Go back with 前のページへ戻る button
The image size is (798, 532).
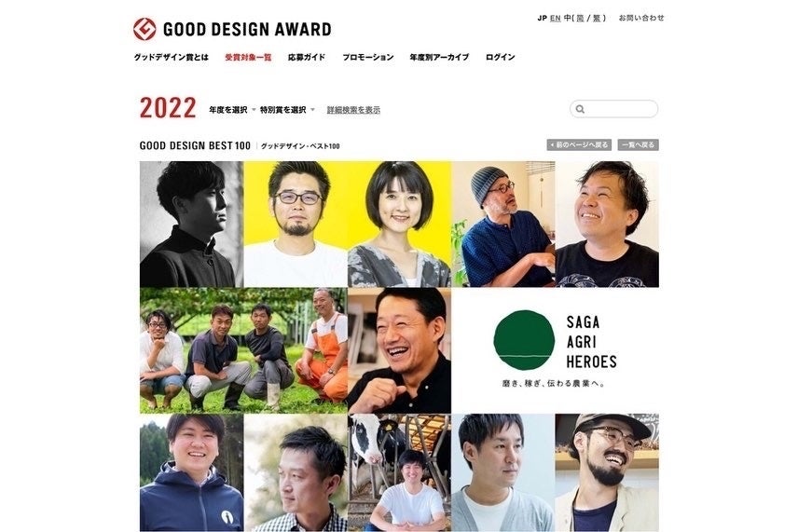(579, 145)
